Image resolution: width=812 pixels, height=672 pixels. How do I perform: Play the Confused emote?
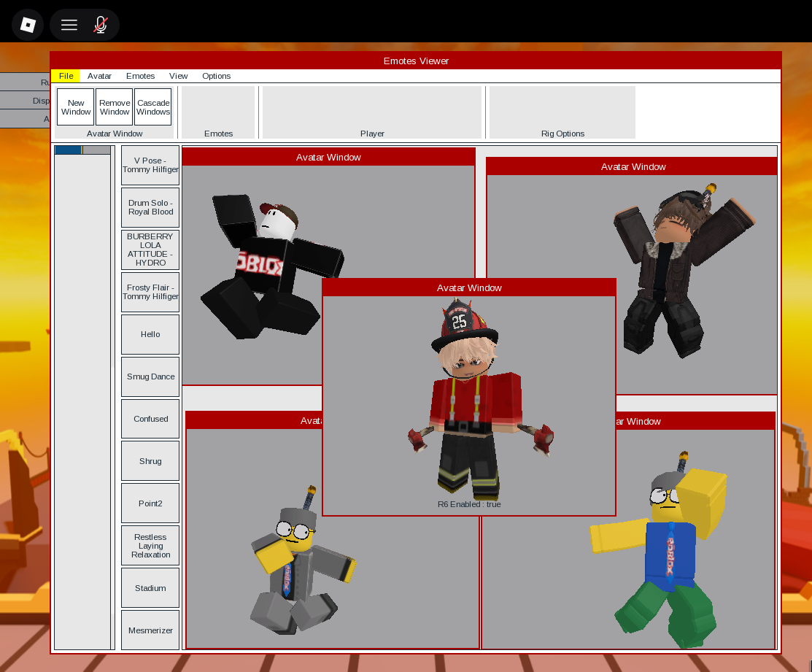150,419
